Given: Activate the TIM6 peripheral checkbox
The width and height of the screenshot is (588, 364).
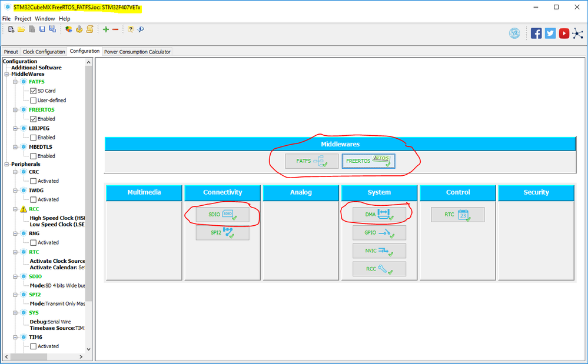Looking at the screenshot, I should pos(34,347).
